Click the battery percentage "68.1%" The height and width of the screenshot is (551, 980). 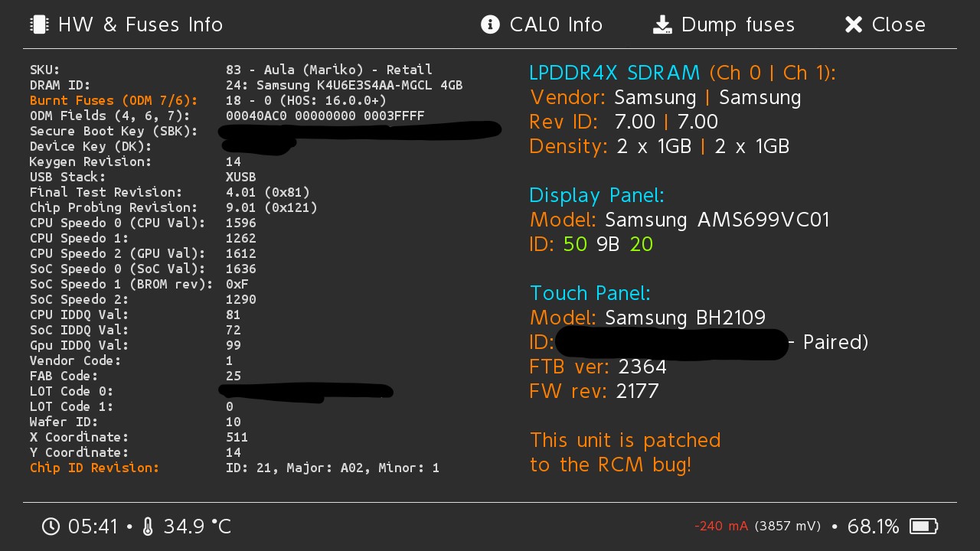click(x=874, y=527)
